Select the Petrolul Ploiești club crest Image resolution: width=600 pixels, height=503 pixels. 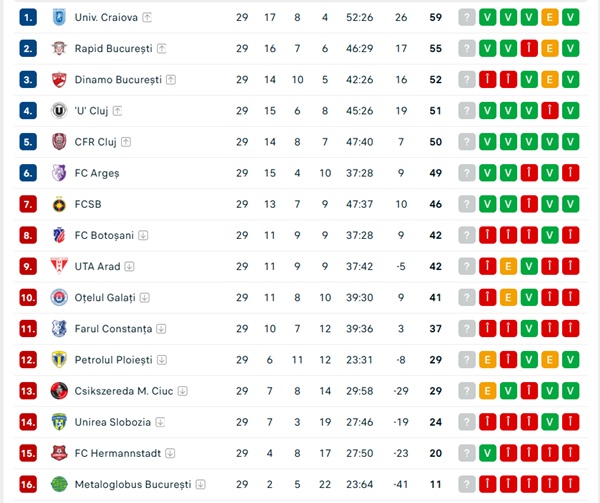tap(58, 359)
